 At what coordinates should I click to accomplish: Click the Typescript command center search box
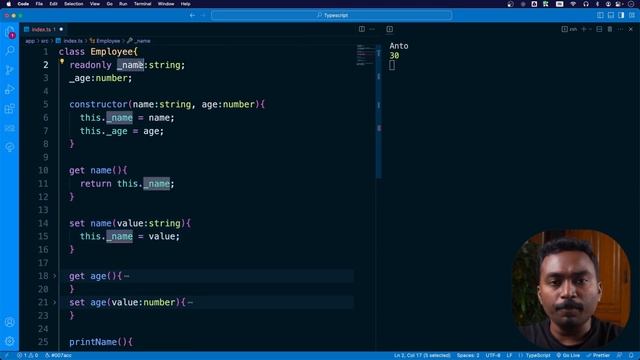(332, 15)
